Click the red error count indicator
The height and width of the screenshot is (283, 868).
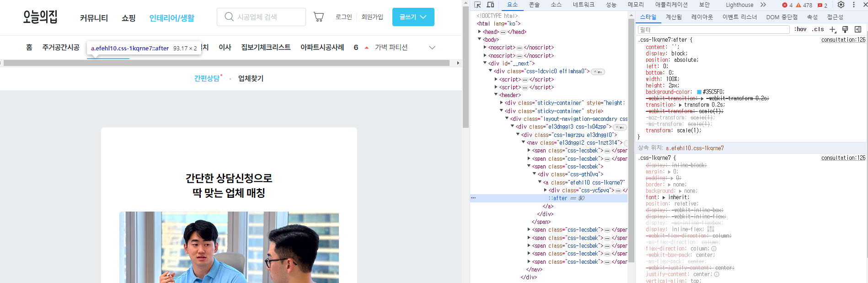pos(787,5)
